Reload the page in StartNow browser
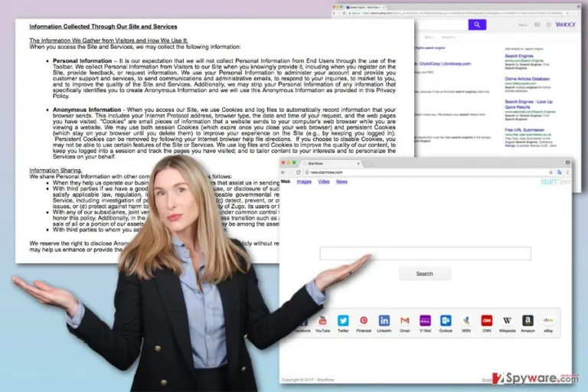This screenshot has height=392, width=588. [298, 172]
